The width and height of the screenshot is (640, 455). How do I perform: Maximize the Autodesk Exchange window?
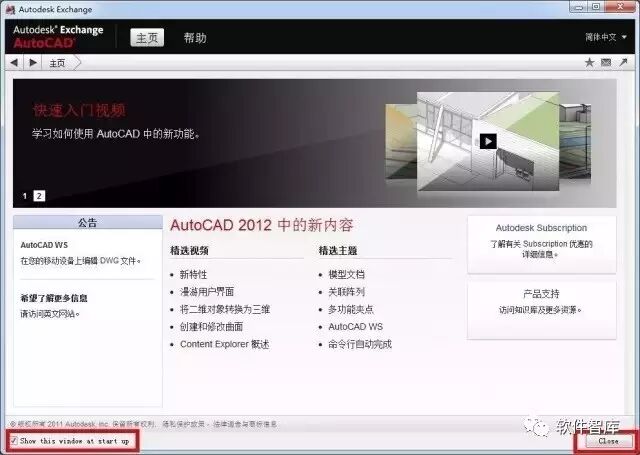click(x=596, y=6)
